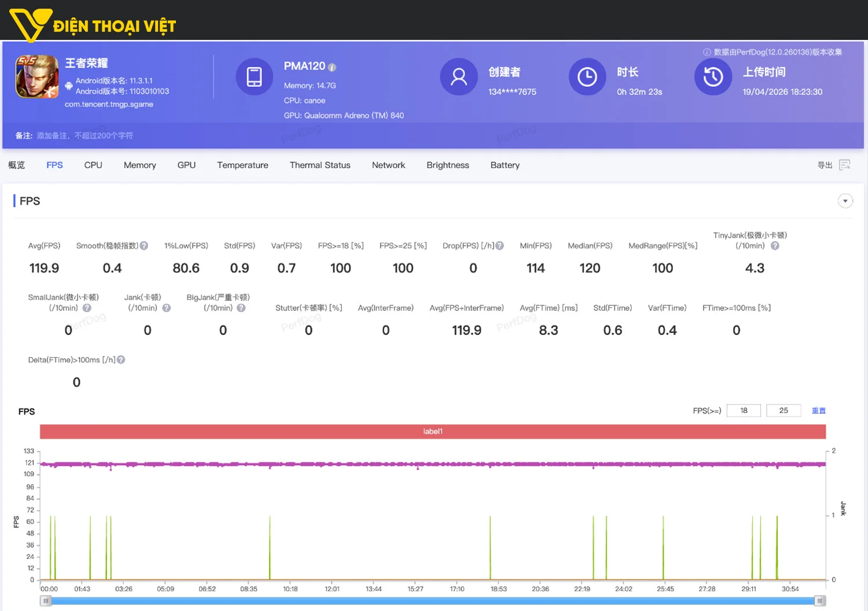Click the left timeline range slider handle
Image resolution: width=868 pixels, height=611 pixels.
point(46,601)
